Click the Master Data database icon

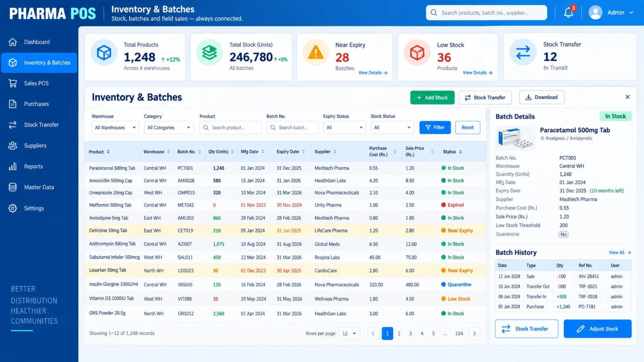coord(13,187)
